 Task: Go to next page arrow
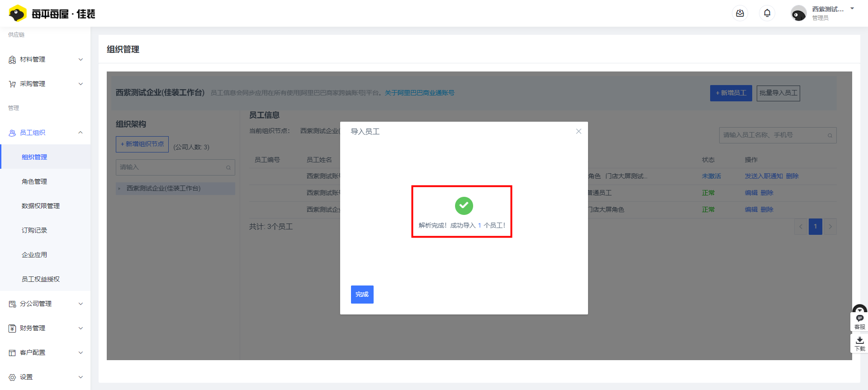830,227
